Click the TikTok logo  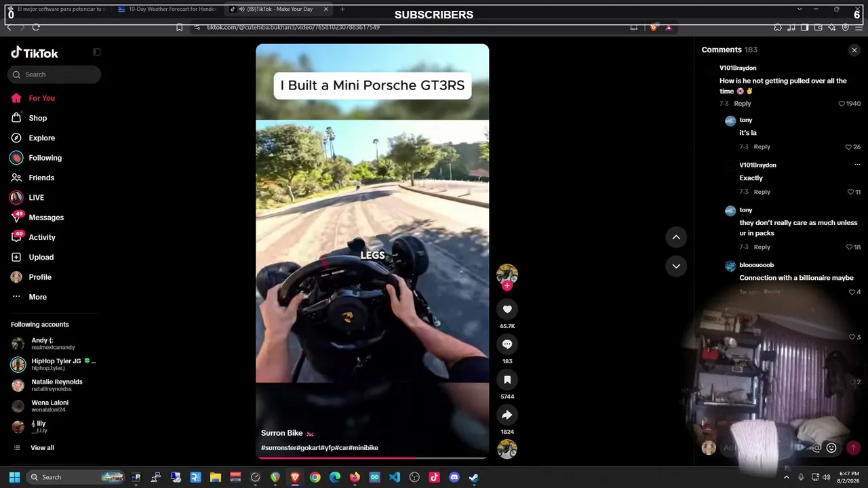[35, 53]
